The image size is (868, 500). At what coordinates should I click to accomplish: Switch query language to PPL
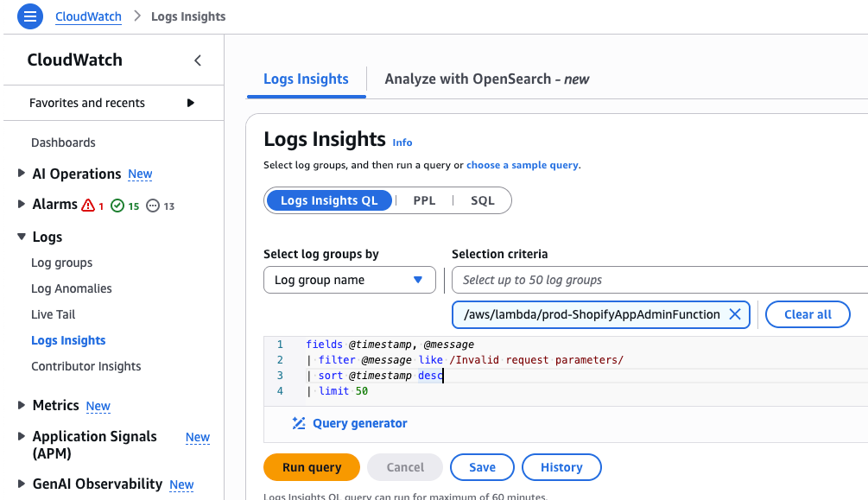pos(424,200)
